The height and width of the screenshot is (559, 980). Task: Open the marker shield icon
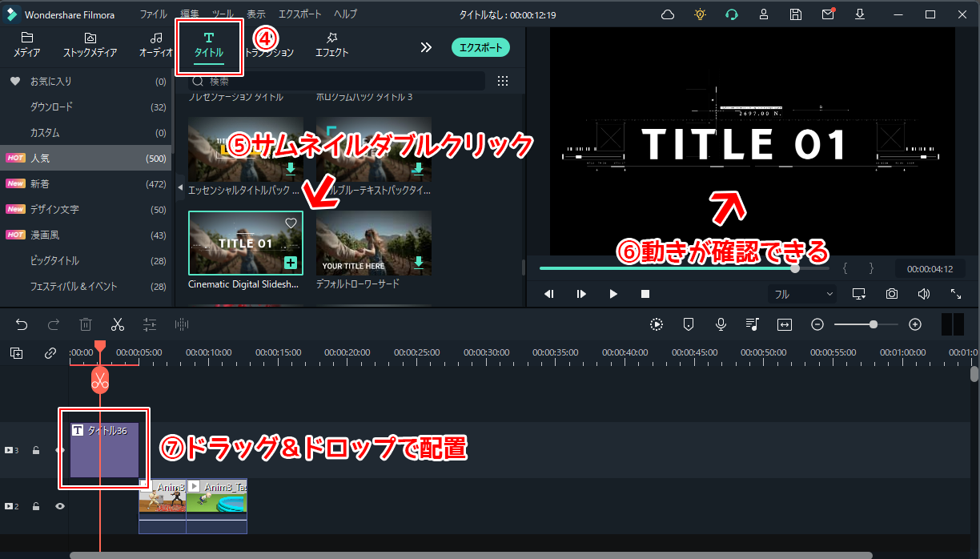pyautogui.click(x=689, y=324)
